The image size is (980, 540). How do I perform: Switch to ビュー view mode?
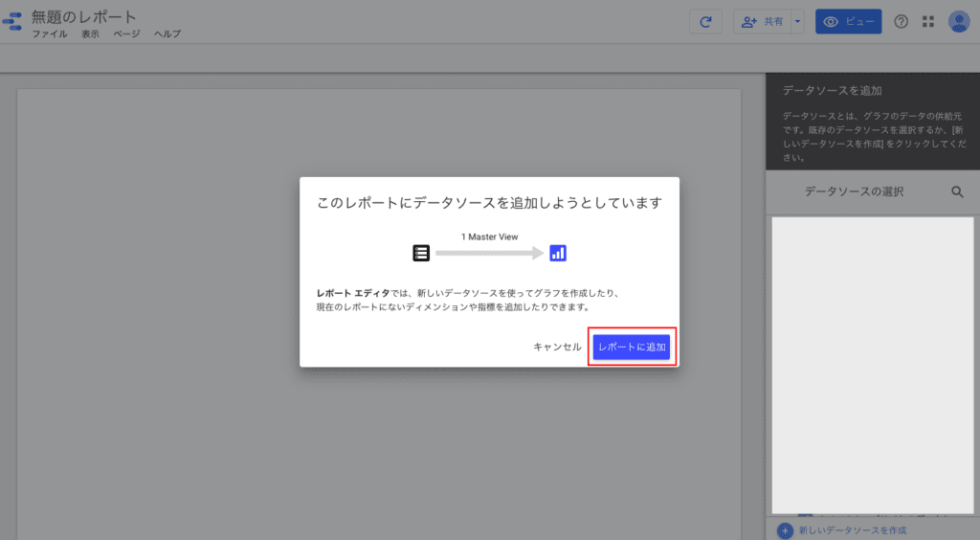click(x=848, y=22)
